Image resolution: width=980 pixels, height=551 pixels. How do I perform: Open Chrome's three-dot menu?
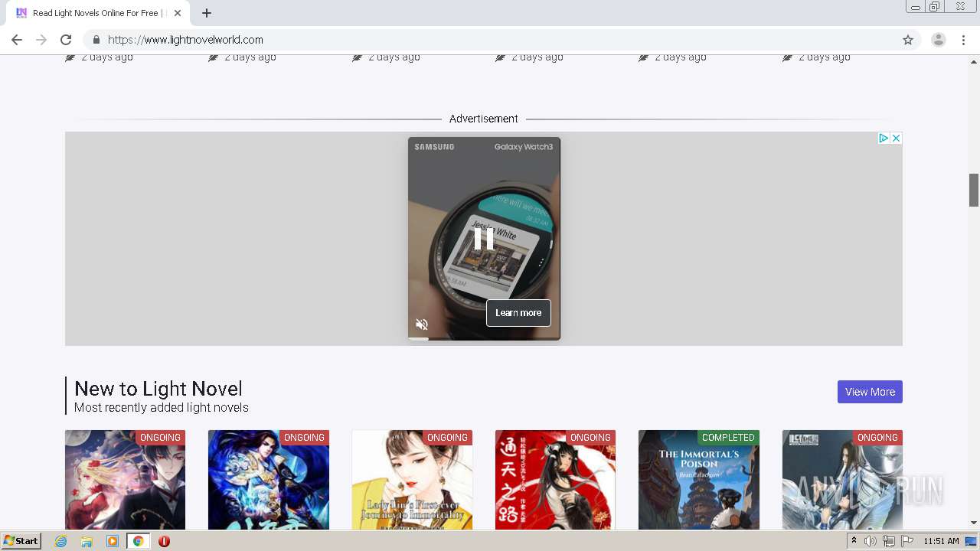click(964, 40)
